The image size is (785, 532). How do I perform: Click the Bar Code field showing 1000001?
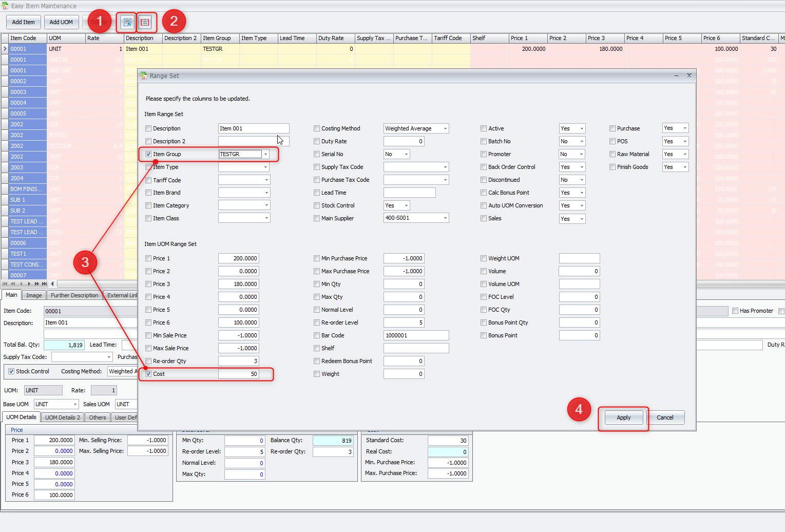[x=416, y=335]
